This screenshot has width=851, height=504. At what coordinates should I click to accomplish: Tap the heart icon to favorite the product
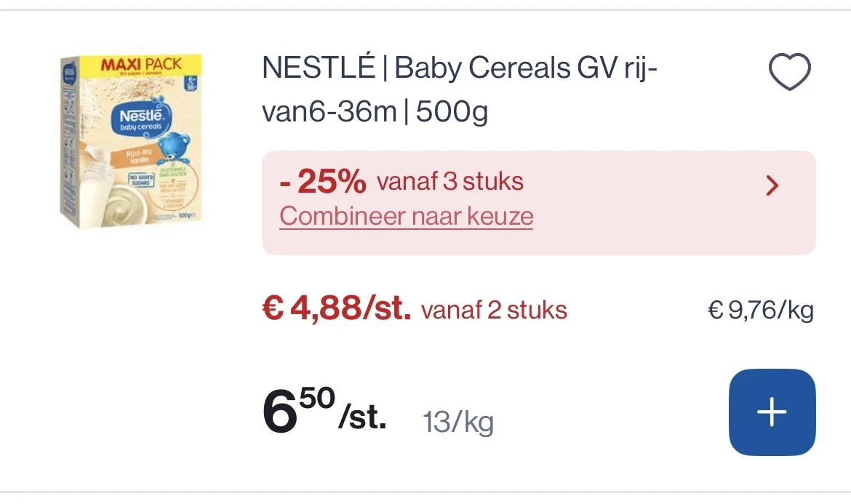[x=789, y=73]
